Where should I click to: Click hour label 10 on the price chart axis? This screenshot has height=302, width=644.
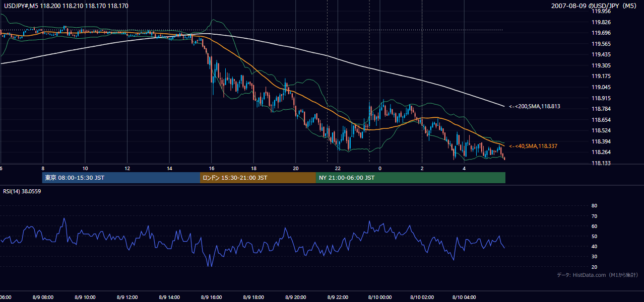pos(85,168)
